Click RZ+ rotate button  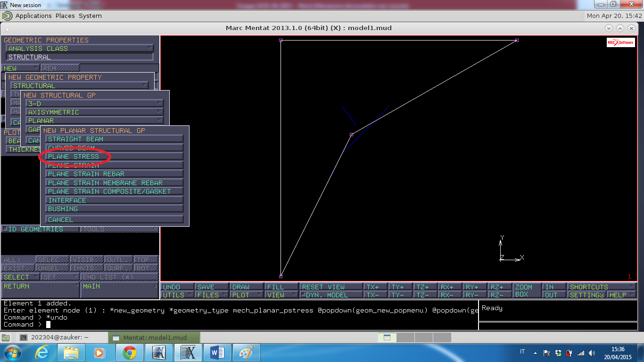pos(500,287)
